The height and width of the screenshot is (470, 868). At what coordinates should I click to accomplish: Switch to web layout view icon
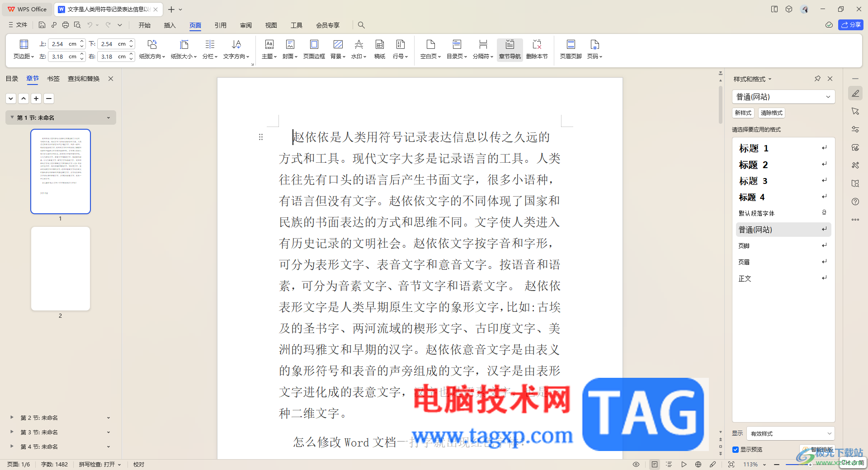(x=698, y=465)
